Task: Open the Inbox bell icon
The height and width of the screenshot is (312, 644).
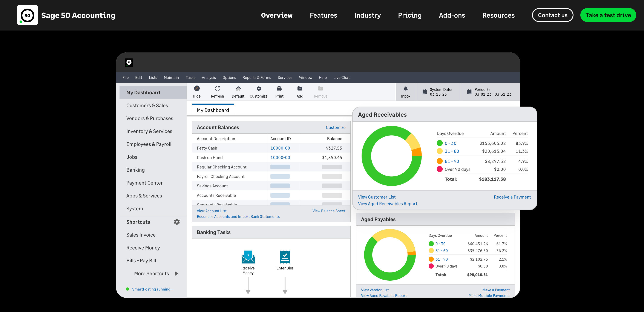Action: (405, 89)
